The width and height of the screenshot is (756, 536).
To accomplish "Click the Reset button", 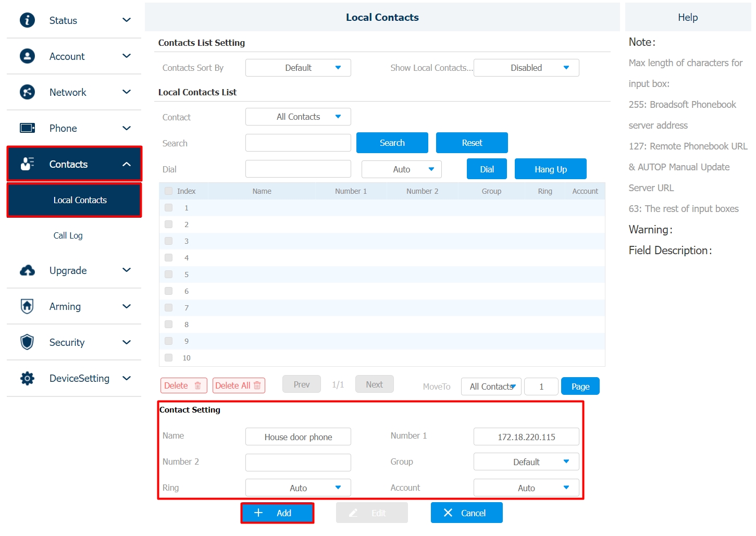I will pos(472,143).
